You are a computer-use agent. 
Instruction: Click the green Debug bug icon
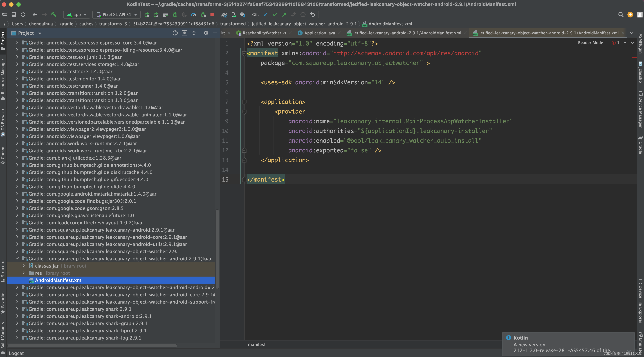(175, 15)
